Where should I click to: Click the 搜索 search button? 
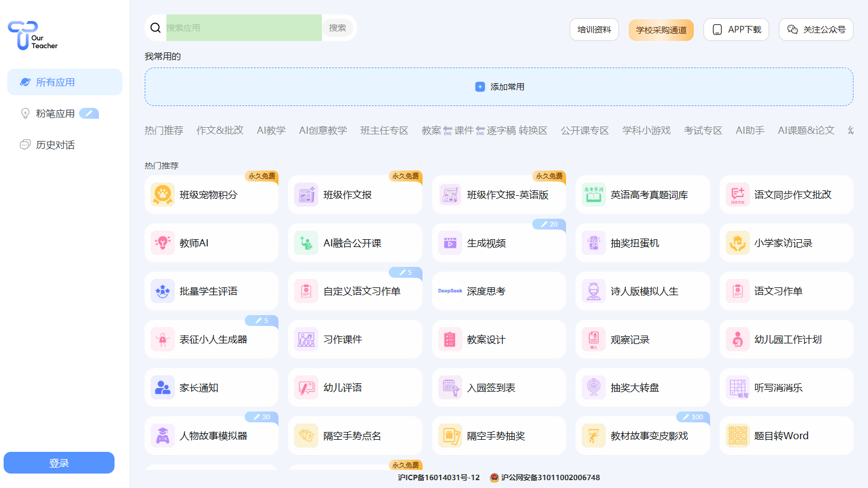[338, 28]
